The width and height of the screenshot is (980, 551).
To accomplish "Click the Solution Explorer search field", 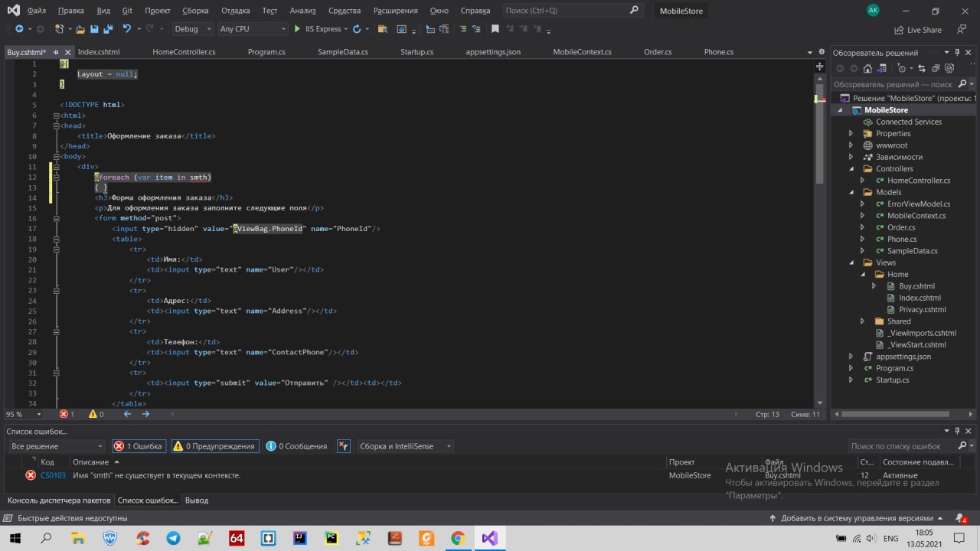I will point(893,84).
